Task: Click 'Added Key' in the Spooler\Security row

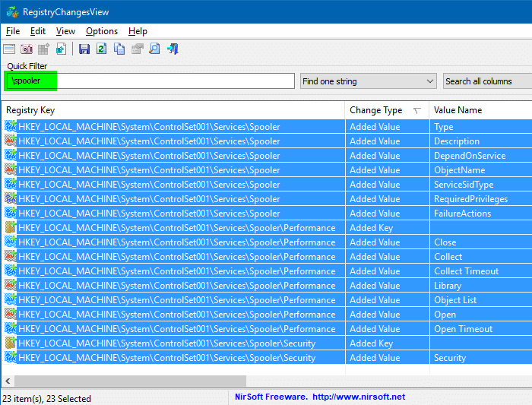Action: pos(371,343)
